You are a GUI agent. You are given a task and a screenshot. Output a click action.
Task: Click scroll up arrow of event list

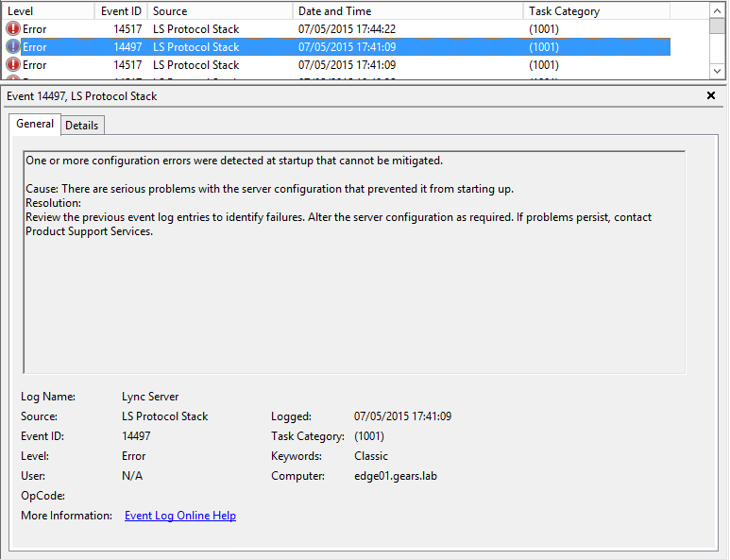point(717,10)
